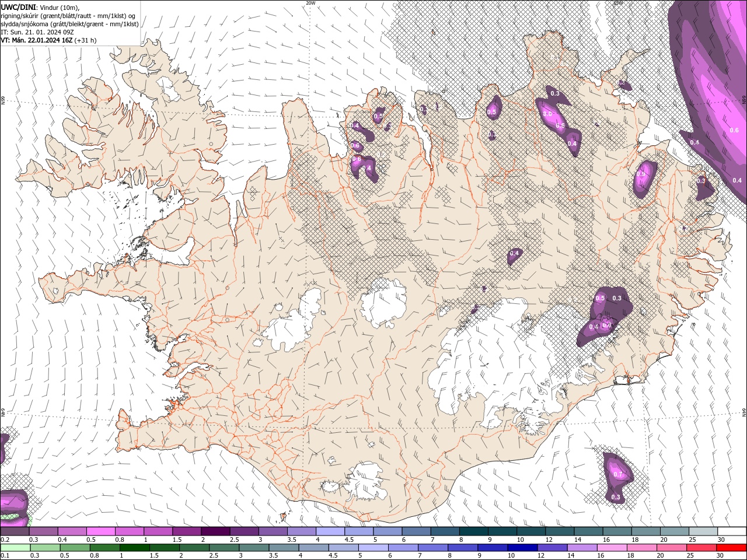The height and width of the screenshot is (560, 747).
Task: Click the '15W' longitude label
Action: [618, 3]
